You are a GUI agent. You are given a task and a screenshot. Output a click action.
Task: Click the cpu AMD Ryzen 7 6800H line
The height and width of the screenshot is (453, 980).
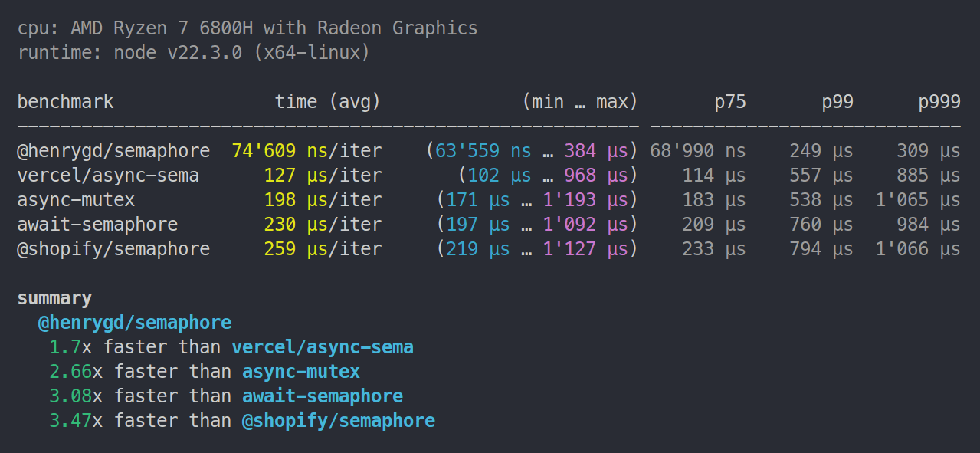[x=247, y=28]
